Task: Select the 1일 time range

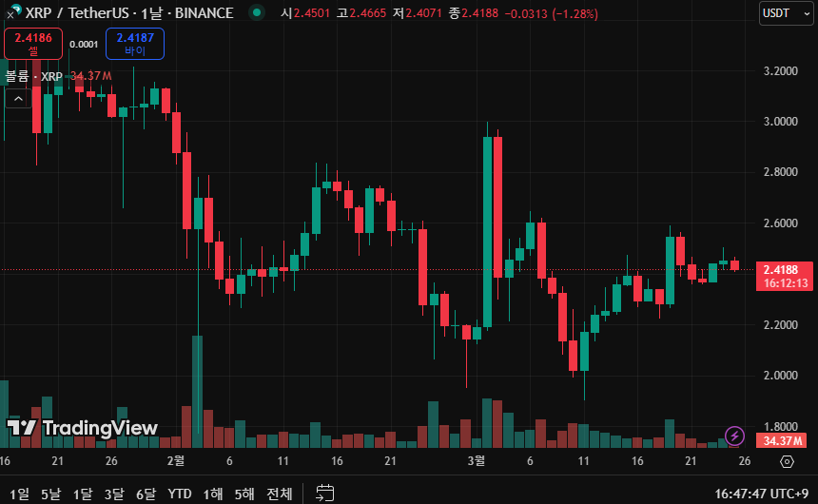Action: tap(19, 494)
